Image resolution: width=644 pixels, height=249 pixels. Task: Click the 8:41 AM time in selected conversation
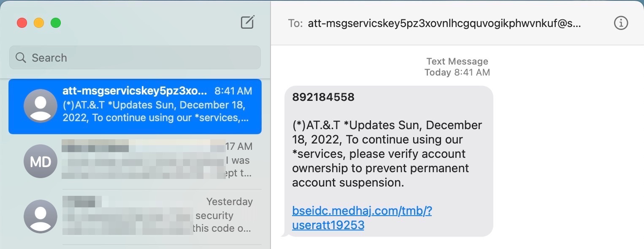click(233, 91)
